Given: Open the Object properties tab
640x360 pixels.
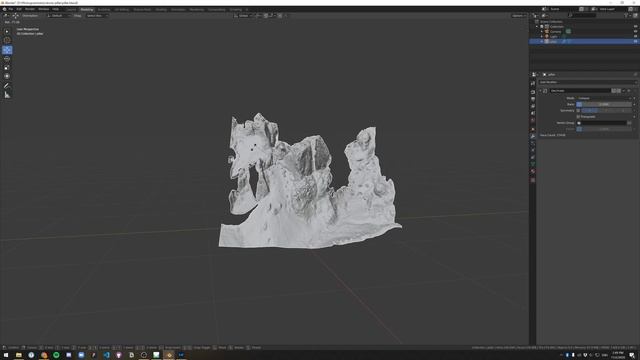Looking at the screenshot, I should pos(533,129).
